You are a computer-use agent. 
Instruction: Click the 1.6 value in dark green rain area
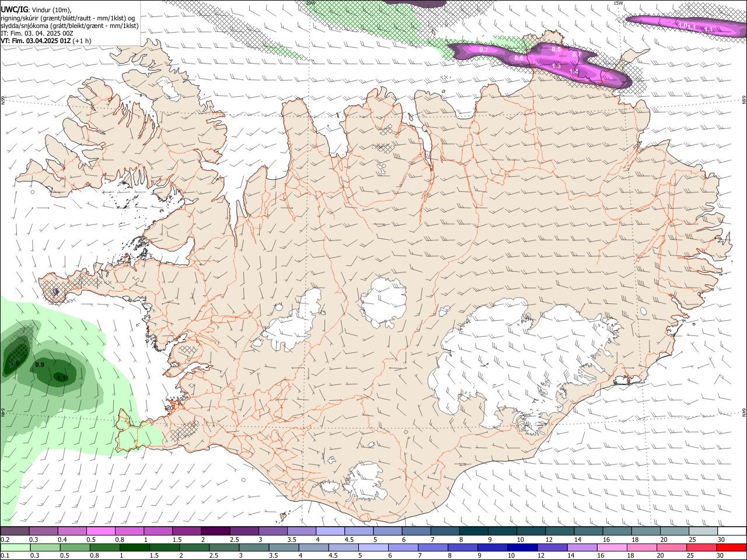pos(15,363)
